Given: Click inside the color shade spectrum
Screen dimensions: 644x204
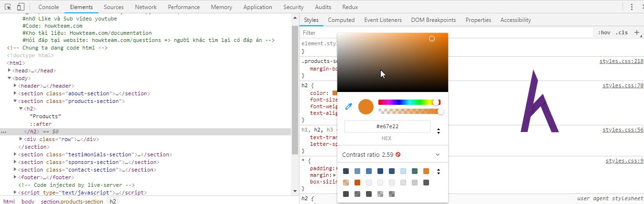Looking at the screenshot, I should click(393, 62).
